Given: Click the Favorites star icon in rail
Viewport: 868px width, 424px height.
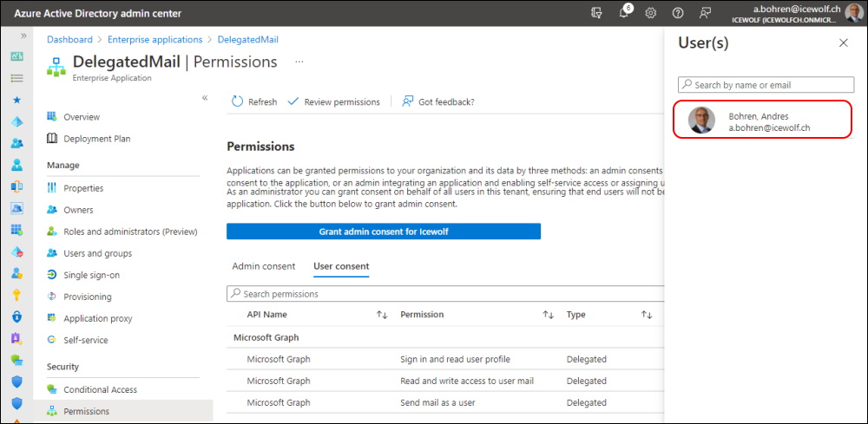Looking at the screenshot, I should (x=17, y=100).
